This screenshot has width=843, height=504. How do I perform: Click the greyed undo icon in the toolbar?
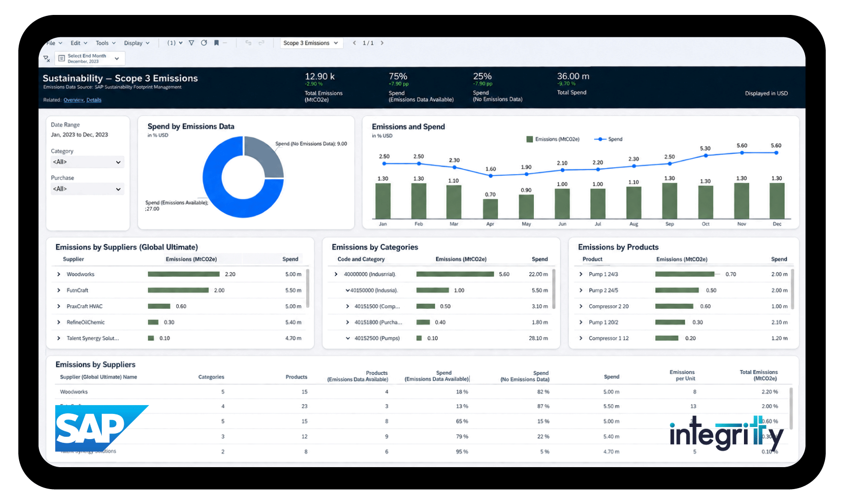pos(248,43)
